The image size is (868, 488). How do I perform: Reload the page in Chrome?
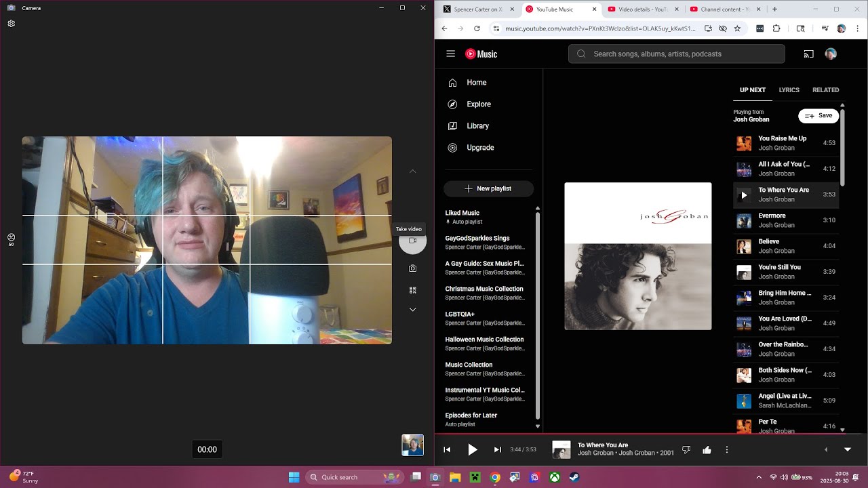[x=477, y=28]
